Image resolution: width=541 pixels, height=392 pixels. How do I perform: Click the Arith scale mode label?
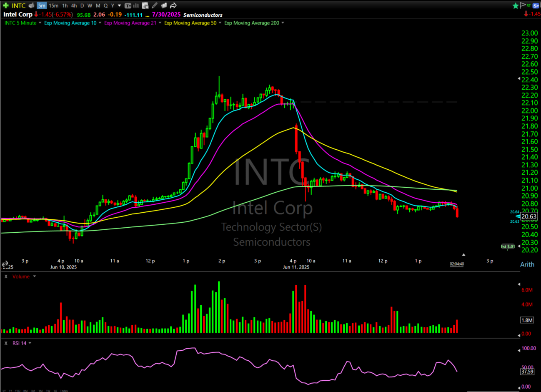point(527,264)
